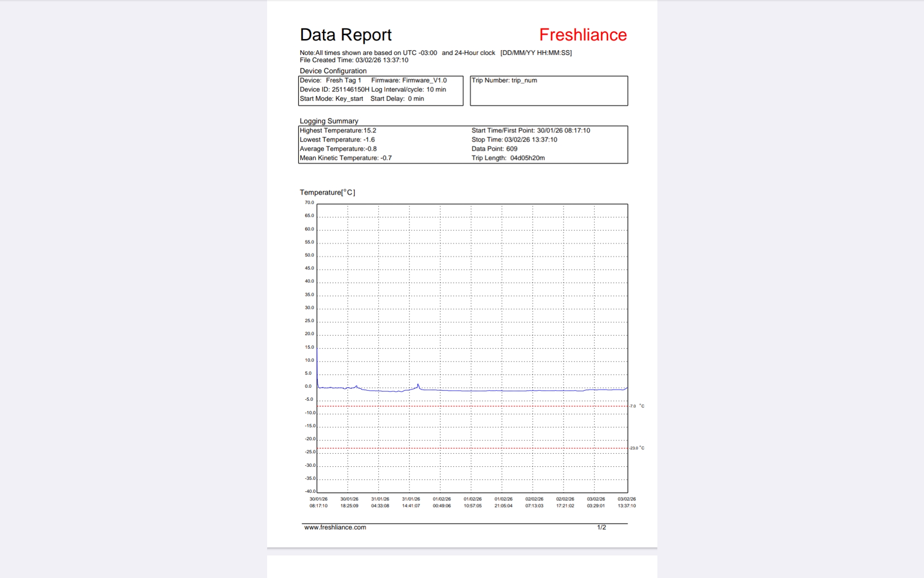Click the File Created Time line
Screen dimensions: 924x578
click(354, 60)
